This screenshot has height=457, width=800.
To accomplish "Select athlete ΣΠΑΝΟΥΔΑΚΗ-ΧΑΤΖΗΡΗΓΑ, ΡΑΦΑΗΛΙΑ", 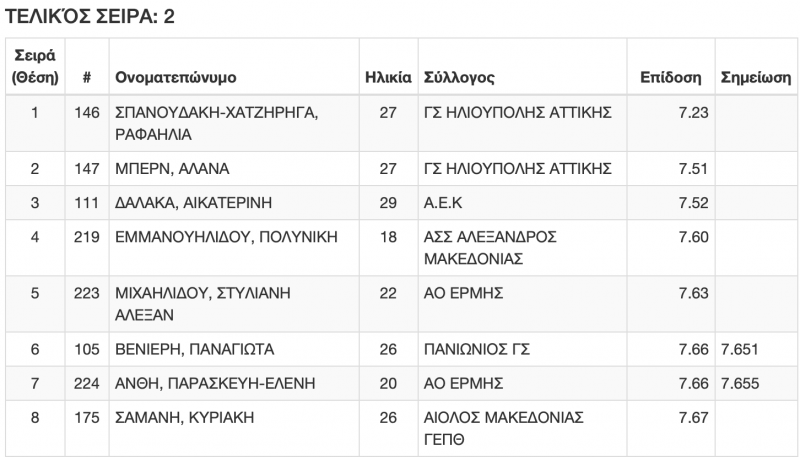I will (216, 124).
